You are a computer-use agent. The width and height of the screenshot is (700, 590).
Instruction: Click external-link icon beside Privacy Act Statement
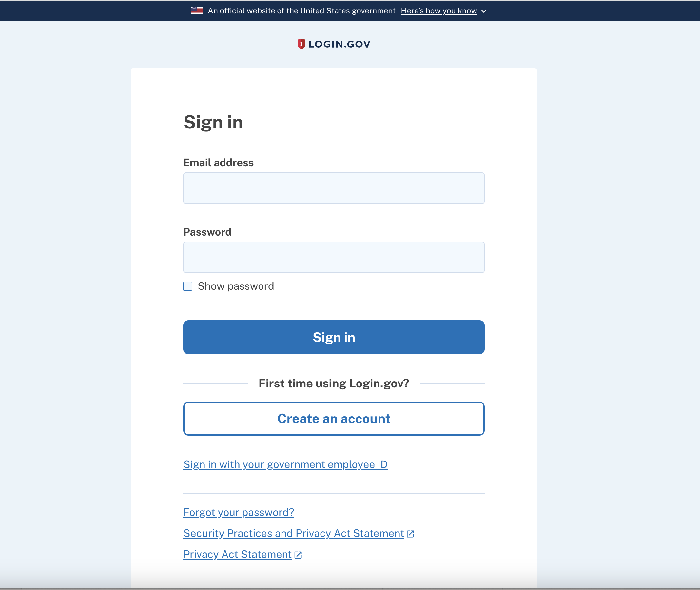tap(298, 555)
